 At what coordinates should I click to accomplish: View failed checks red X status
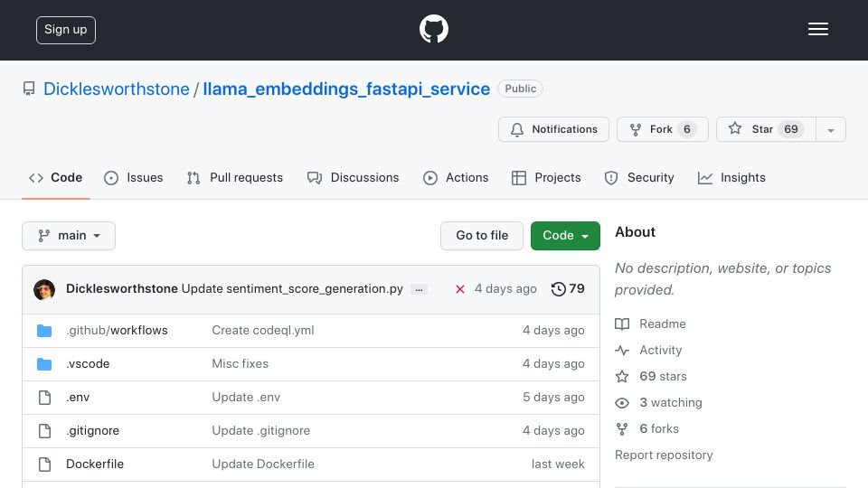(x=460, y=289)
